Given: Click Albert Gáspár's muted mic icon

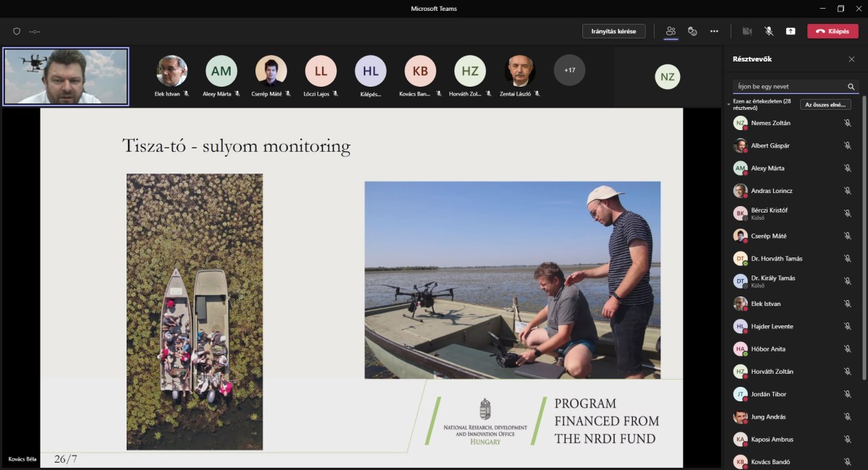Looking at the screenshot, I should (x=847, y=145).
